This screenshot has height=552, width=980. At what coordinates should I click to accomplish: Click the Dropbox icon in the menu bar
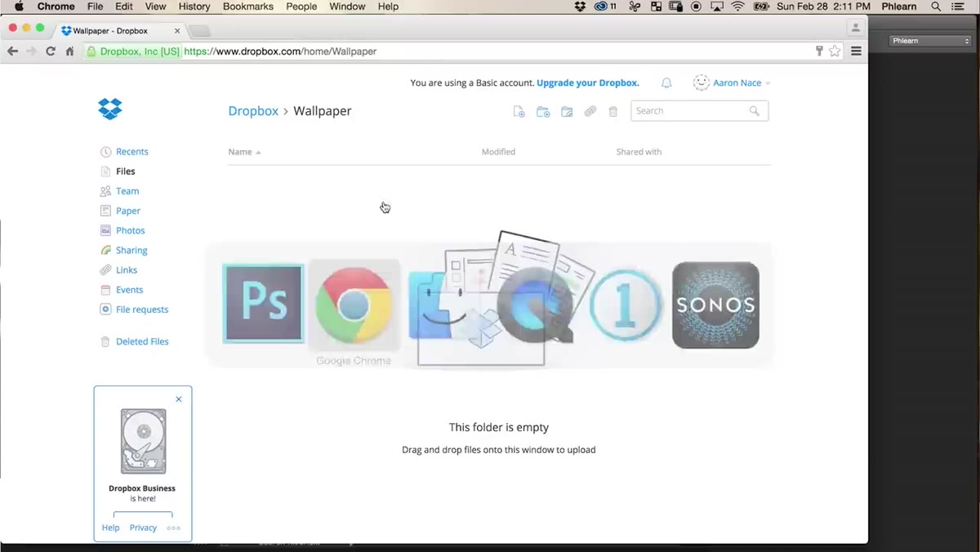[x=580, y=7]
